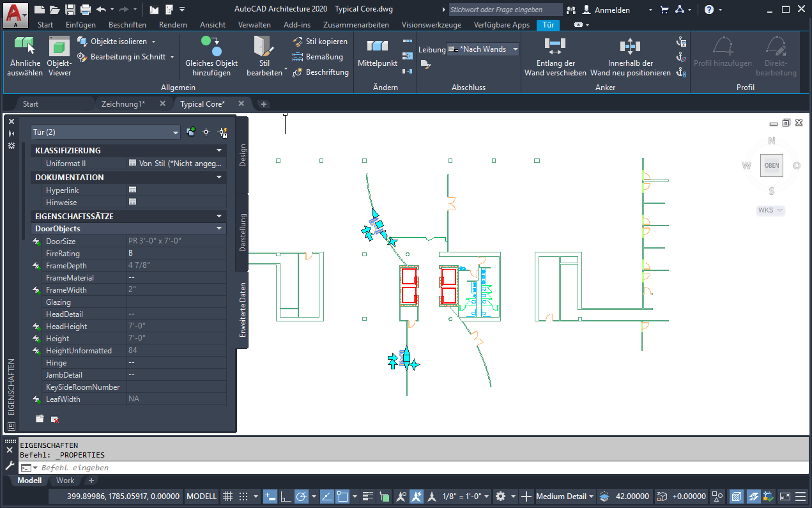The height and width of the screenshot is (508, 812).
Task: Toggle object snap tracking in status bar
Action: pos(327,496)
